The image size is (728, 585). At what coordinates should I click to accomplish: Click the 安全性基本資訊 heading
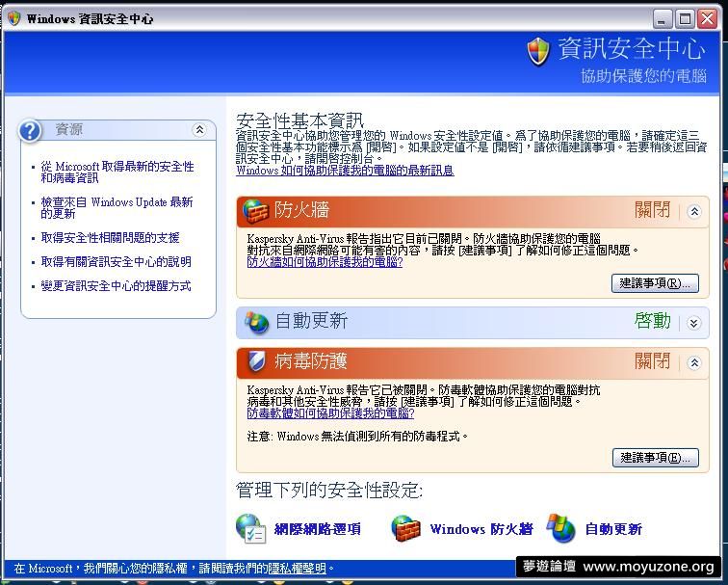299,120
